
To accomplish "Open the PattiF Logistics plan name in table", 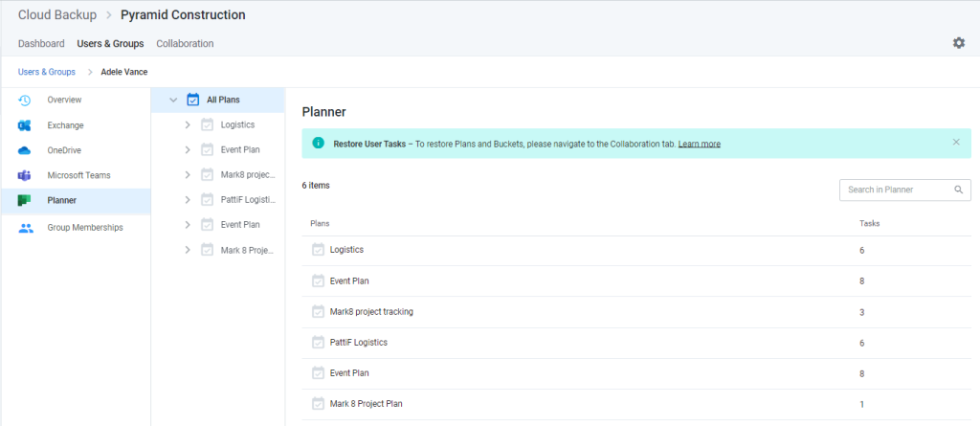I will [359, 342].
